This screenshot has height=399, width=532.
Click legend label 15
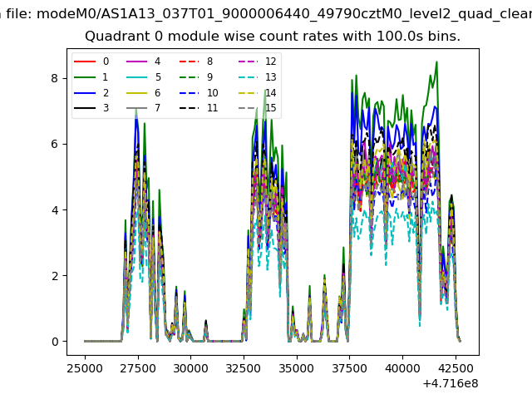(270, 108)
